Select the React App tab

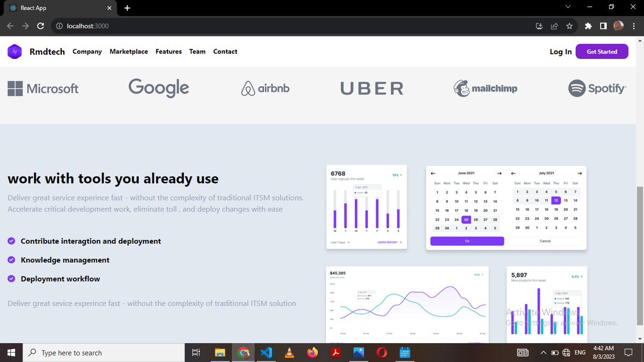pyautogui.click(x=59, y=8)
